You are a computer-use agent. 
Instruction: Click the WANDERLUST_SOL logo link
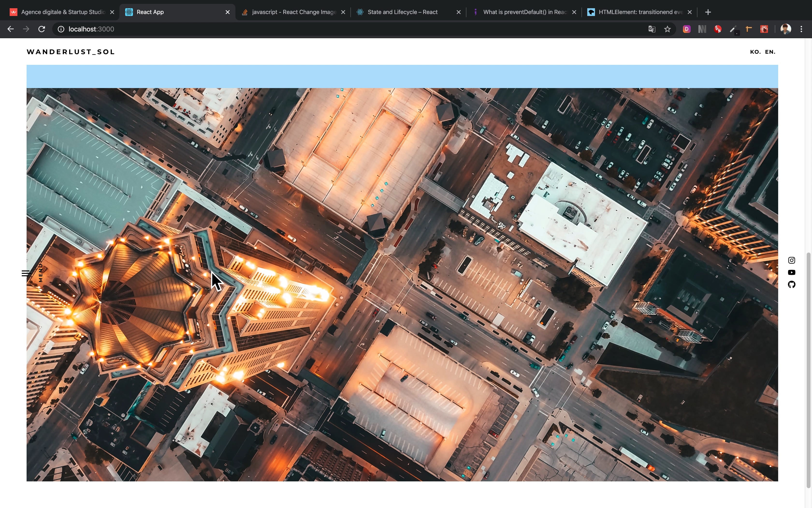(x=71, y=52)
